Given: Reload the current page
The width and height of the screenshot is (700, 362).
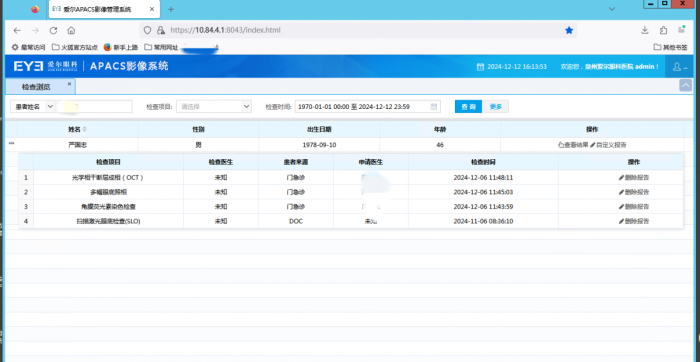Looking at the screenshot, I should [53, 30].
